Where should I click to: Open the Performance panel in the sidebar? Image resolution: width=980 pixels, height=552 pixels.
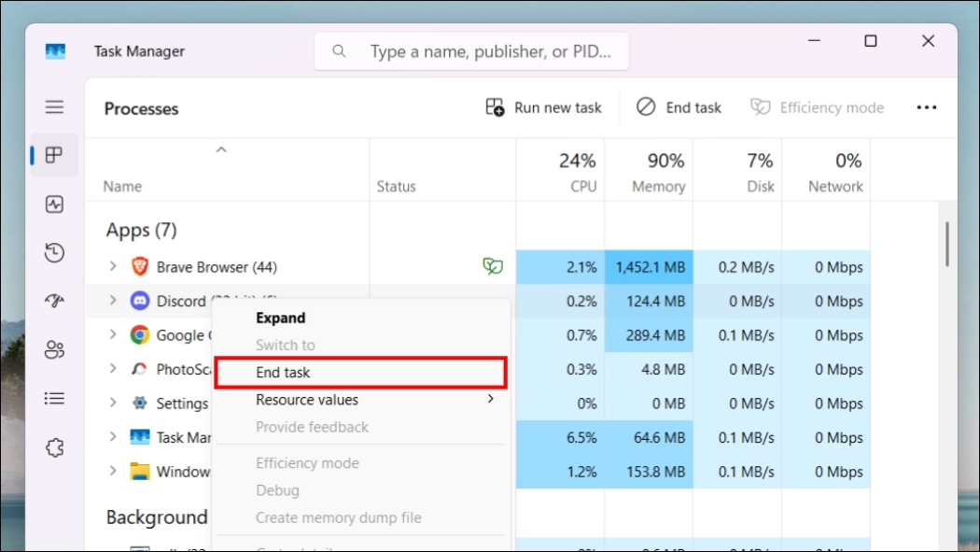click(x=54, y=204)
